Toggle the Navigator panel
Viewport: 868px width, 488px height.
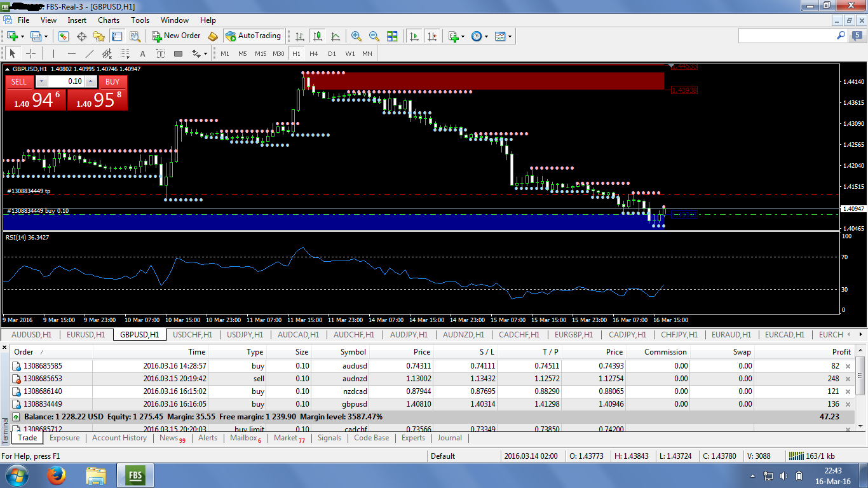[99, 36]
